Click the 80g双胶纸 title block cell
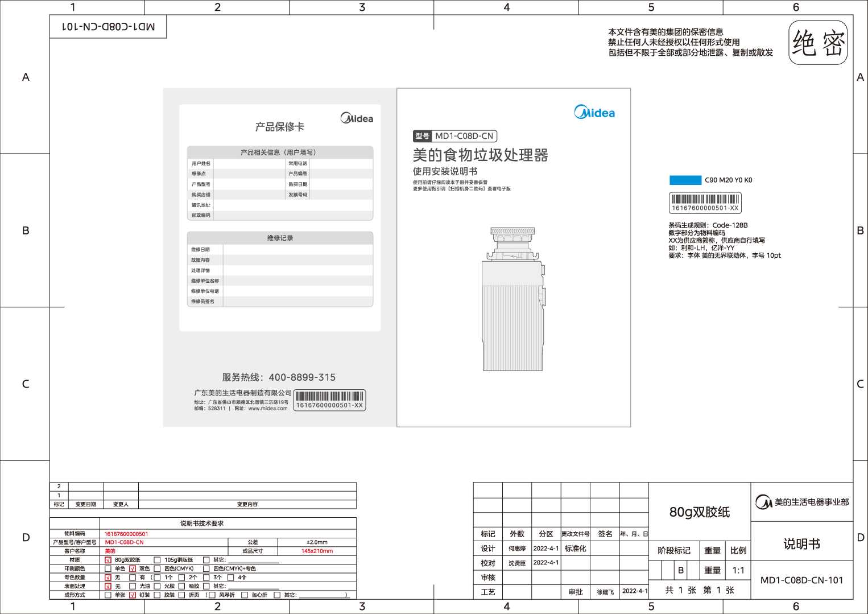Viewport: 868px width, 614px height. click(x=700, y=512)
